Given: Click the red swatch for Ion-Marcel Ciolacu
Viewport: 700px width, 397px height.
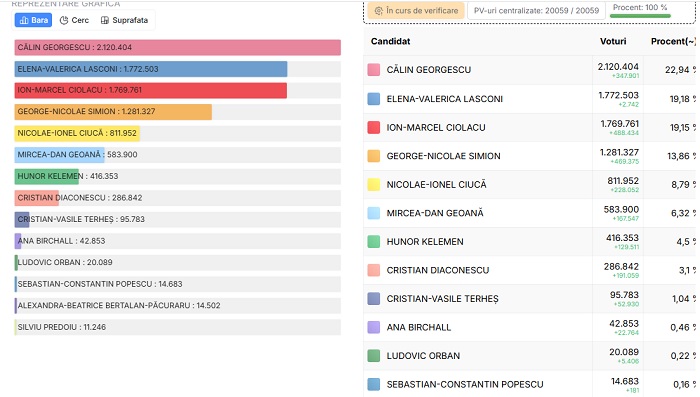Looking at the screenshot, I should click(374, 127).
